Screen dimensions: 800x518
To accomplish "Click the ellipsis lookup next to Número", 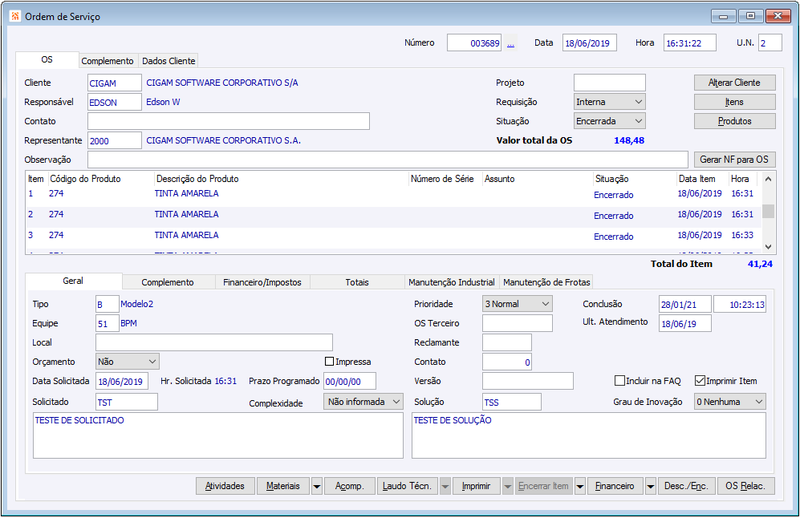I will coord(511,43).
